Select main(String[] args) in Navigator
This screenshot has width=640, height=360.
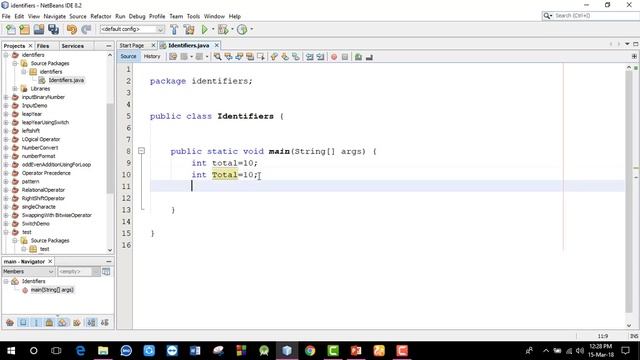coord(52,290)
